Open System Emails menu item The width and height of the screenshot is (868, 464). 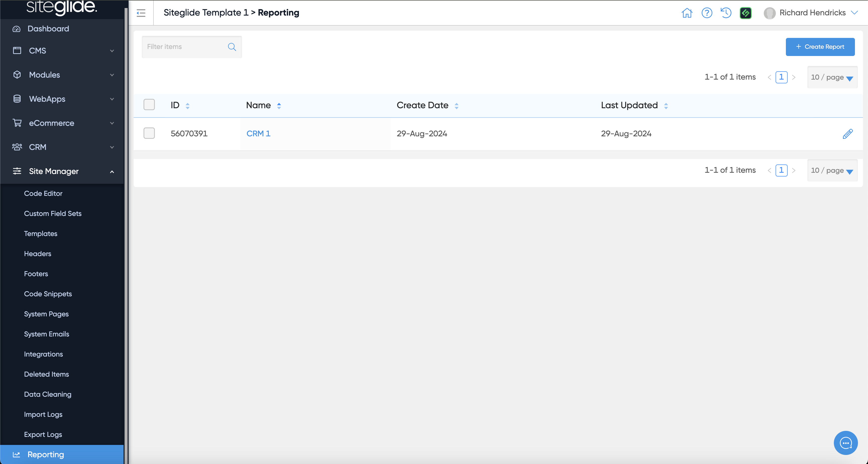(x=46, y=334)
